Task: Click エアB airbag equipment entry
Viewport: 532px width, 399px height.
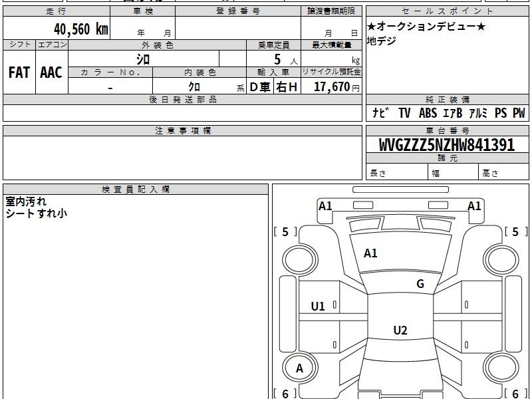Action: pos(453,112)
